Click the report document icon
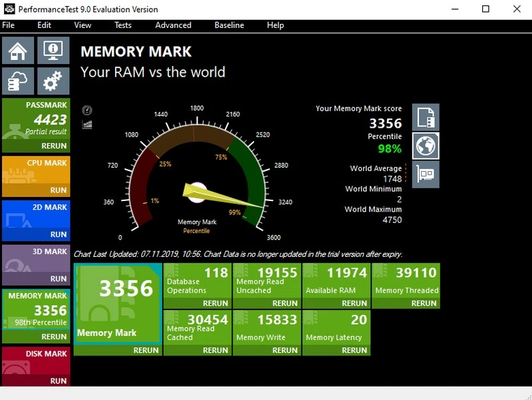 click(x=425, y=116)
